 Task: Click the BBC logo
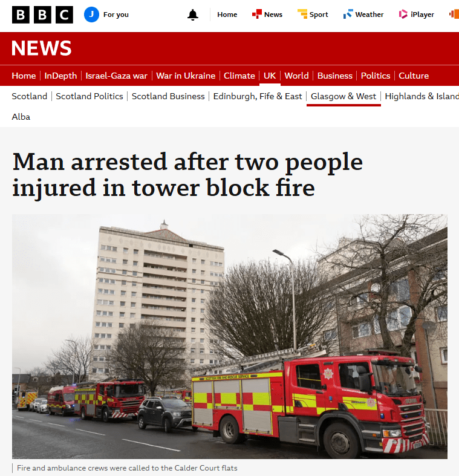[42, 15]
